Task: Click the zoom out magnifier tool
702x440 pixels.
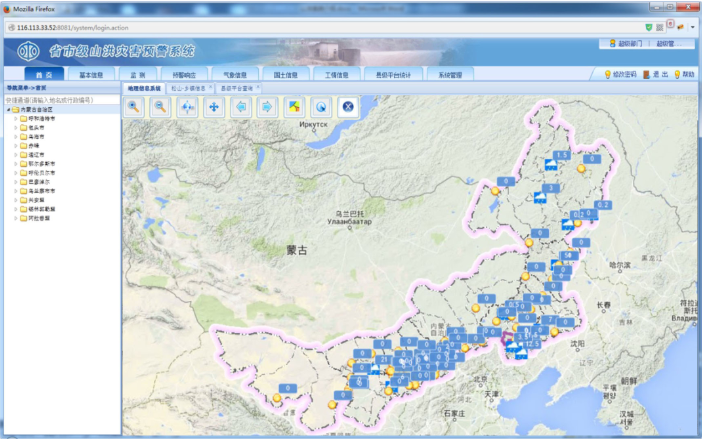Action: [160, 107]
